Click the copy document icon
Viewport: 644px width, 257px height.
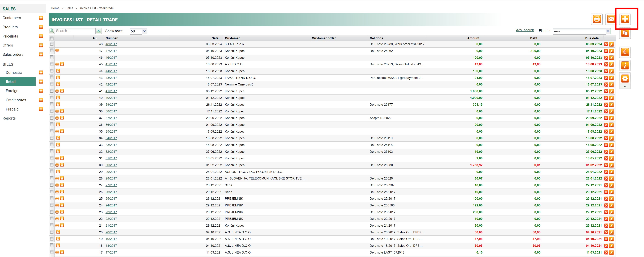pos(625,33)
